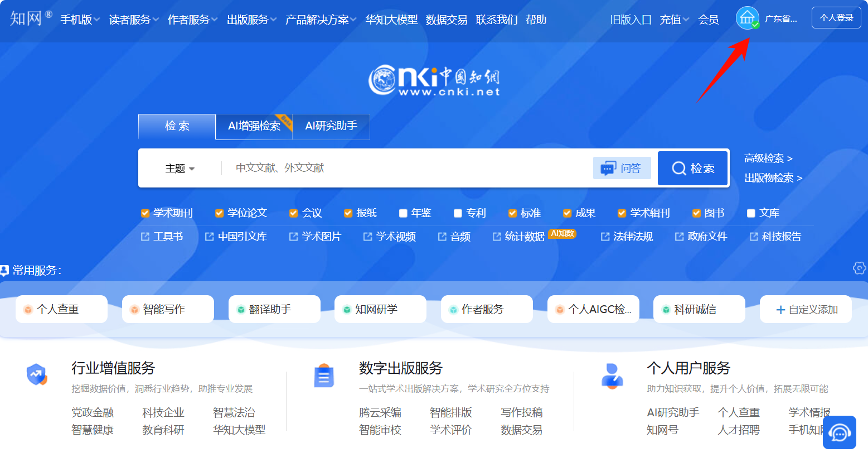This screenshot has height=457, width=868.
Task: Open 学术视频 external link
Action: click(x=389, y=237)
